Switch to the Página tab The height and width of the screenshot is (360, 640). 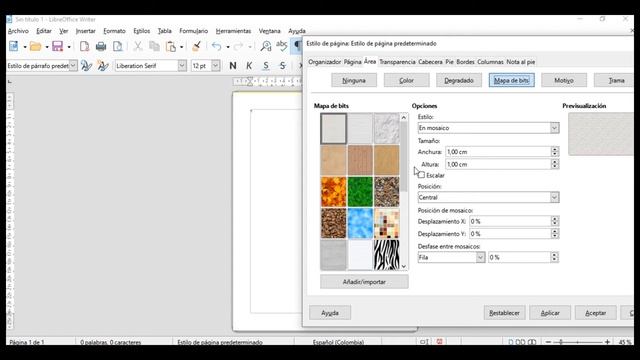(x=352, y=62)
